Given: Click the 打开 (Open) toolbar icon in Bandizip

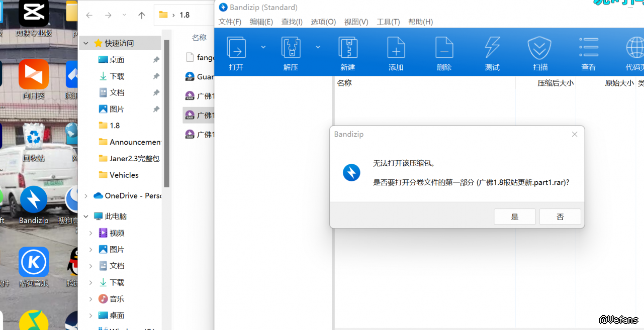Looking at the screenshot, I should [x=236, y=48].
